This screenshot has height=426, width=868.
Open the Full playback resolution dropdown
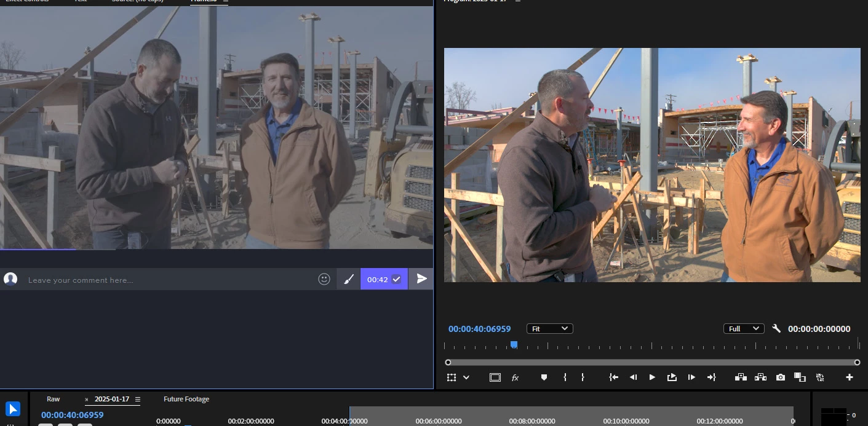tap(744, 329)
